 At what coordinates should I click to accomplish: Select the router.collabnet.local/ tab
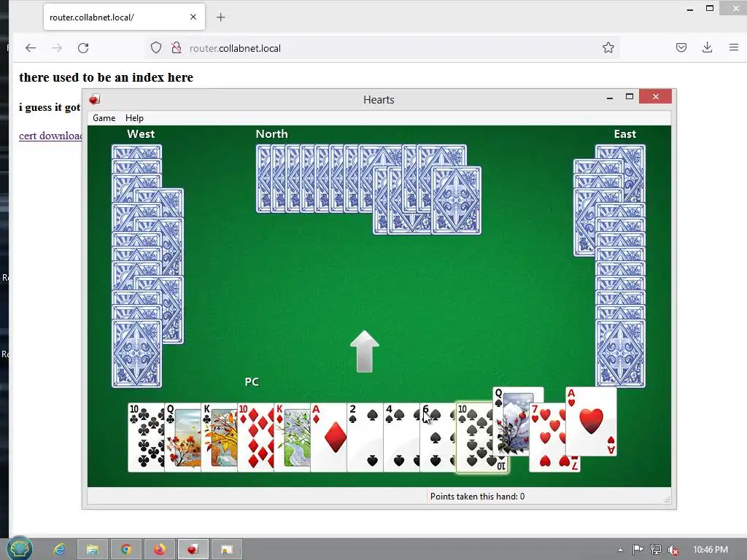click(x=124, y=17)
